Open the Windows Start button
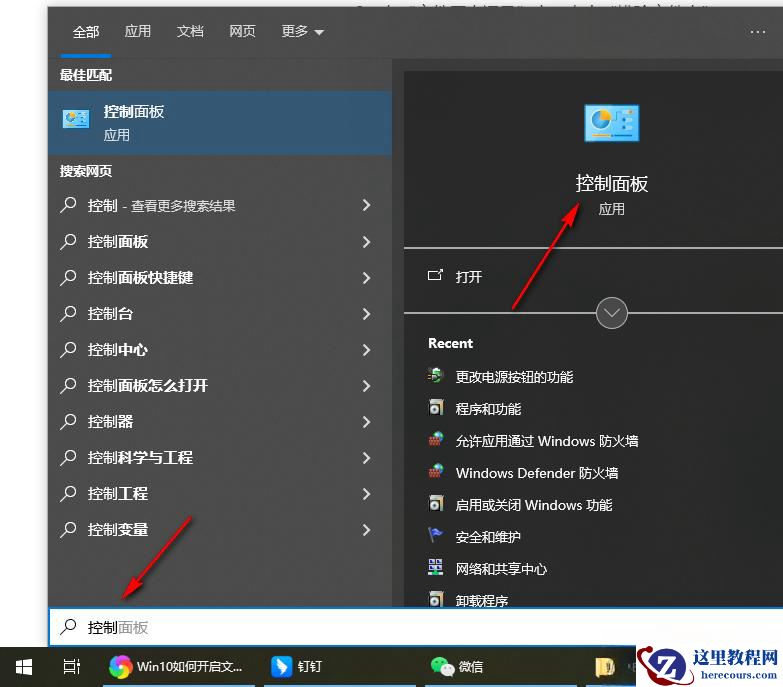 23,667
